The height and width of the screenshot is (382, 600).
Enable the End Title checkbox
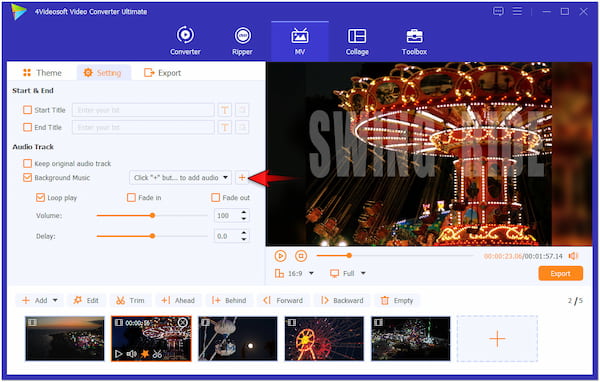[x=28, y=127]
